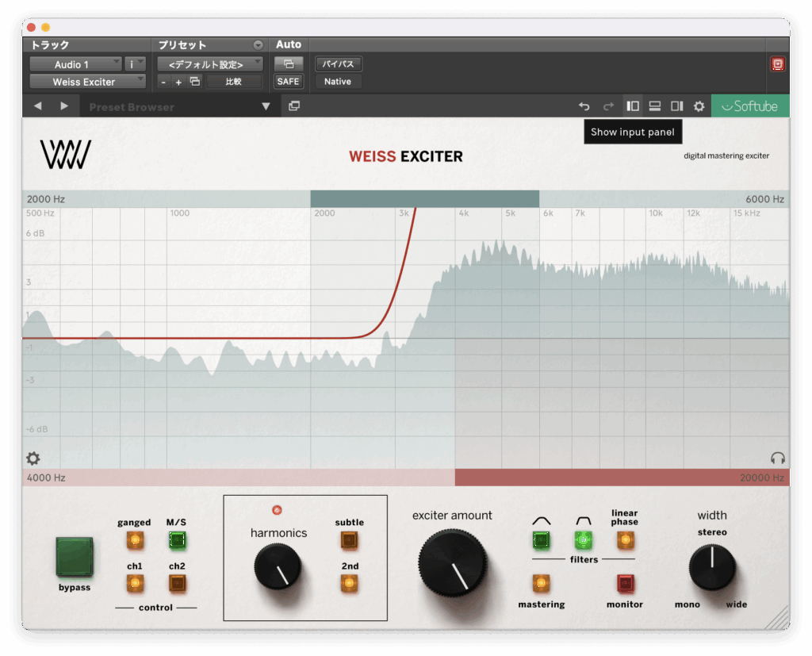Open the detached window icon beside Preset Browser

294,106
